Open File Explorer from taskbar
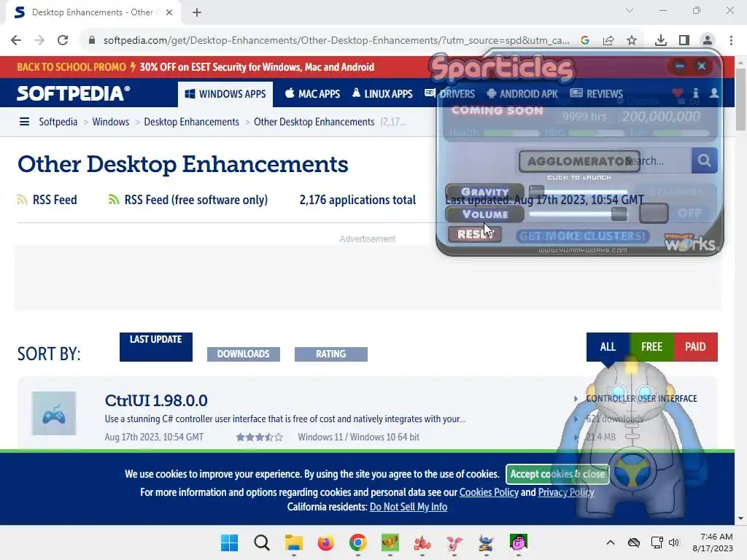 tap(294, 542)
